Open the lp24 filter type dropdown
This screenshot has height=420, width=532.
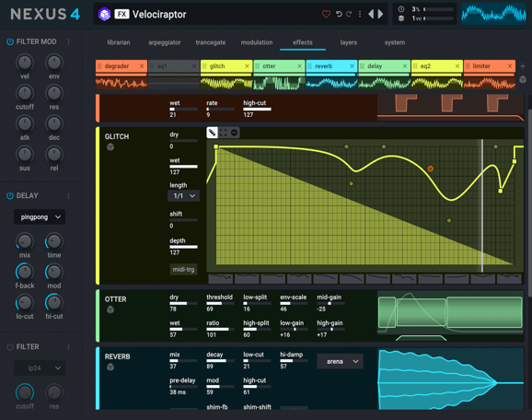click(x=40, y=367)
